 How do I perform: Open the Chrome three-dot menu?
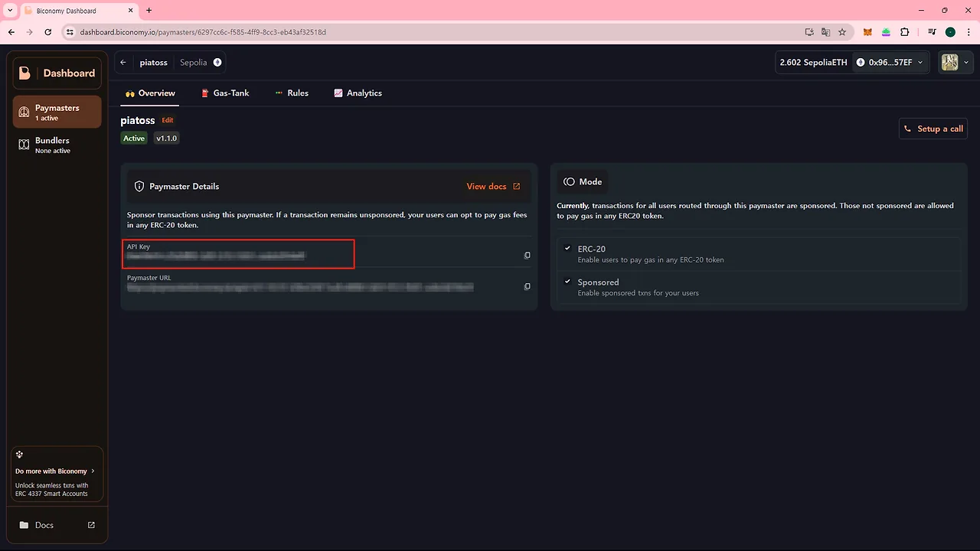click(x=968, y=32)
